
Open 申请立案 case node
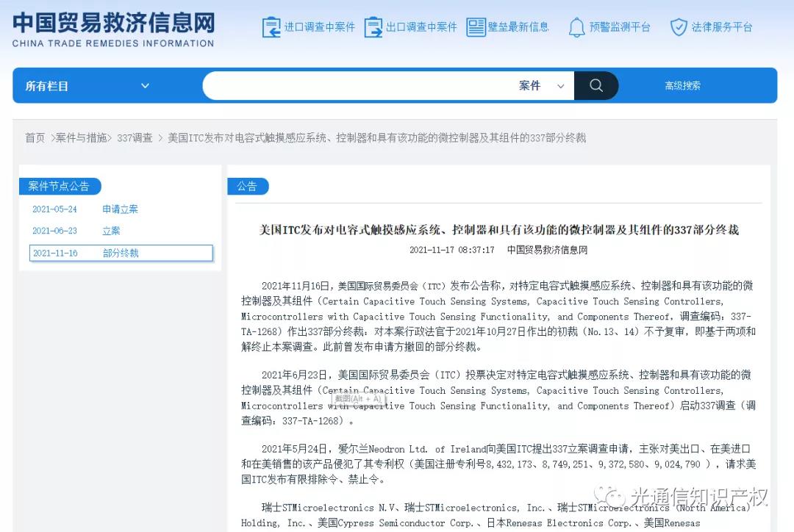tap(120, 209)
